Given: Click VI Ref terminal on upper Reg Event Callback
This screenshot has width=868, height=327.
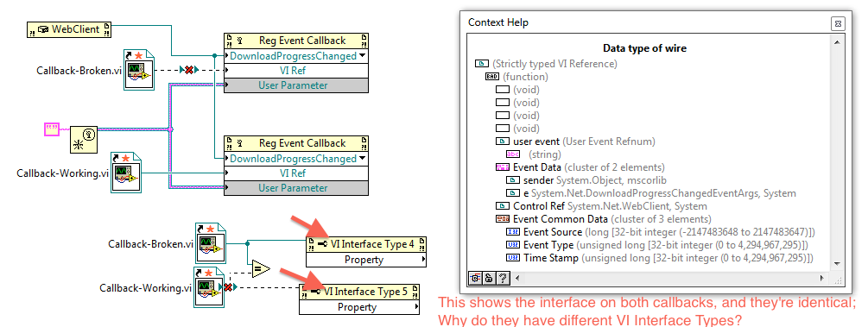Looking at the screenshot, I should (x=296, y=70).
